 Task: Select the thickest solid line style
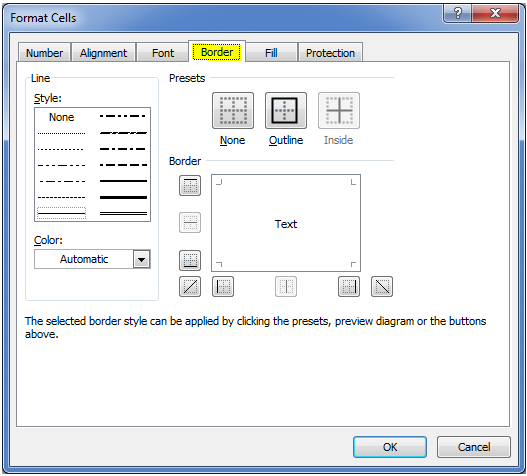123,197
